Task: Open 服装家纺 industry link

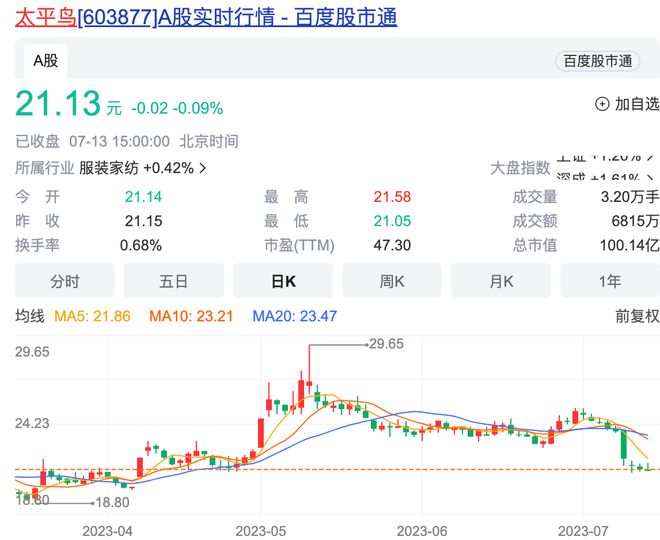Action: click(109, 168)
